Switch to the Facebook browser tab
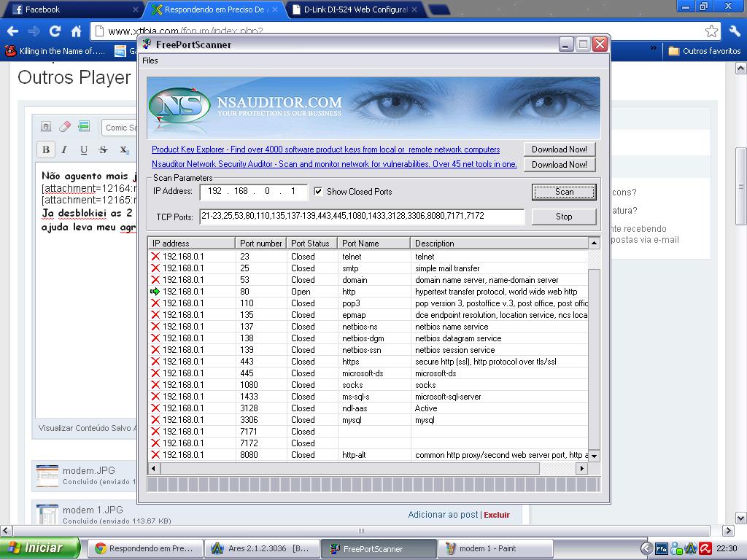Image resolution: width=747 pixels, height=560 pixels. 74,9
